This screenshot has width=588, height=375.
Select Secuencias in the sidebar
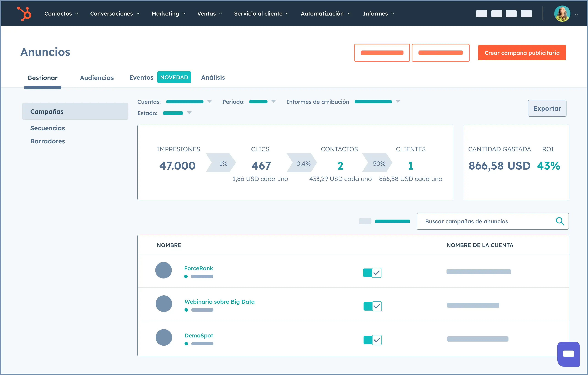point(48,128)
